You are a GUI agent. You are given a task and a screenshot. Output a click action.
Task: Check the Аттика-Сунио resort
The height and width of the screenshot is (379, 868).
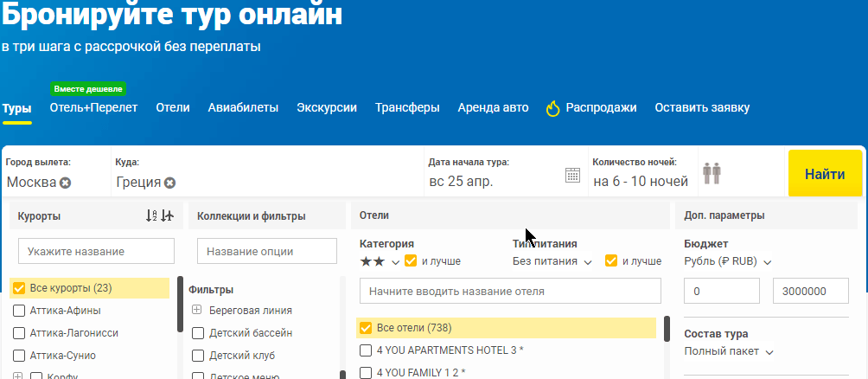[x=19, y=355]
